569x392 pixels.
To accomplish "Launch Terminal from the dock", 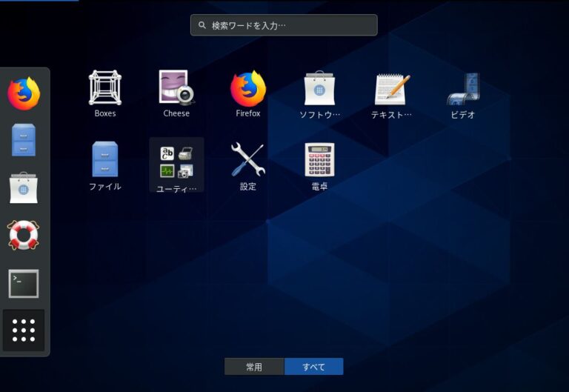I will [24, 284].
